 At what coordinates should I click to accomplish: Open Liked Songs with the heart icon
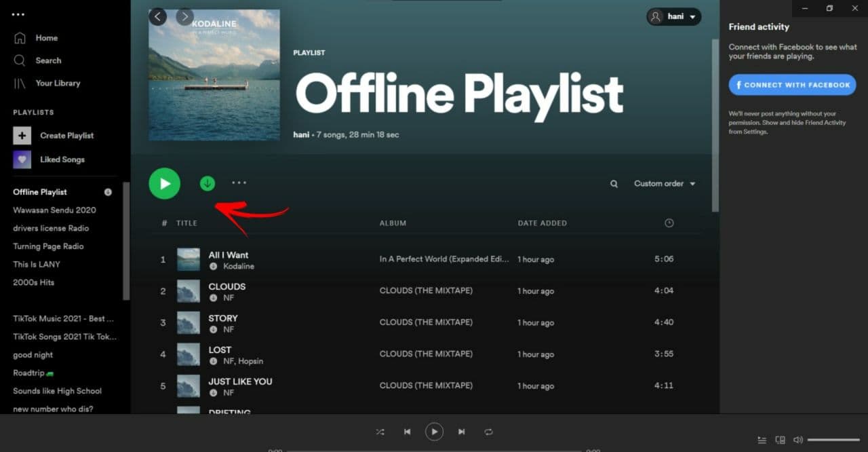pos(22,159)
